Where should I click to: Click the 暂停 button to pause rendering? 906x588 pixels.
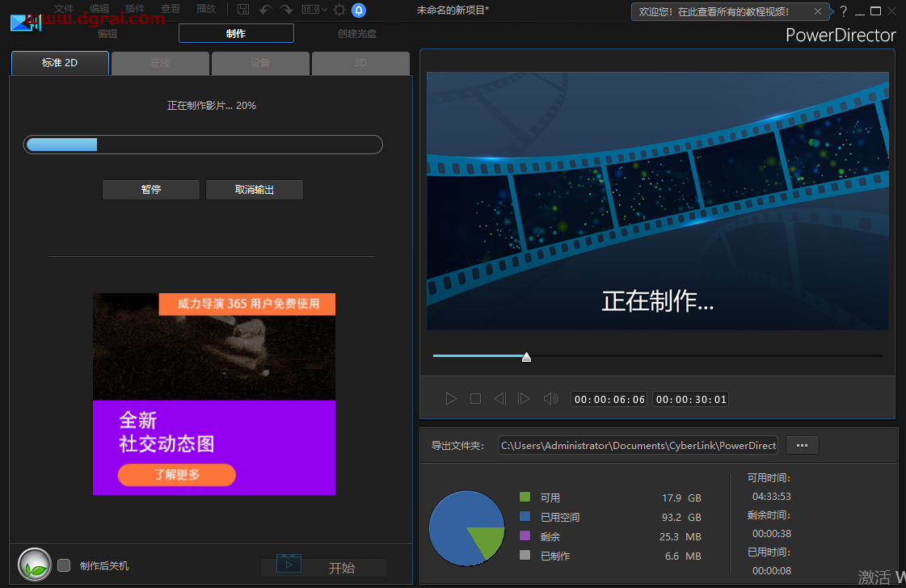(x=150, y=189)
